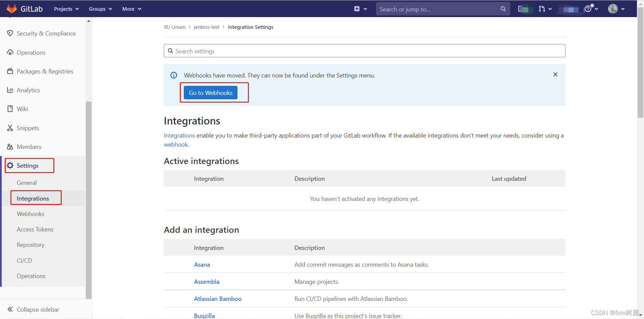This screenshot has height=319, width=644.
Task: Open Packages & Registries section
Action: (x=45, y=71)
